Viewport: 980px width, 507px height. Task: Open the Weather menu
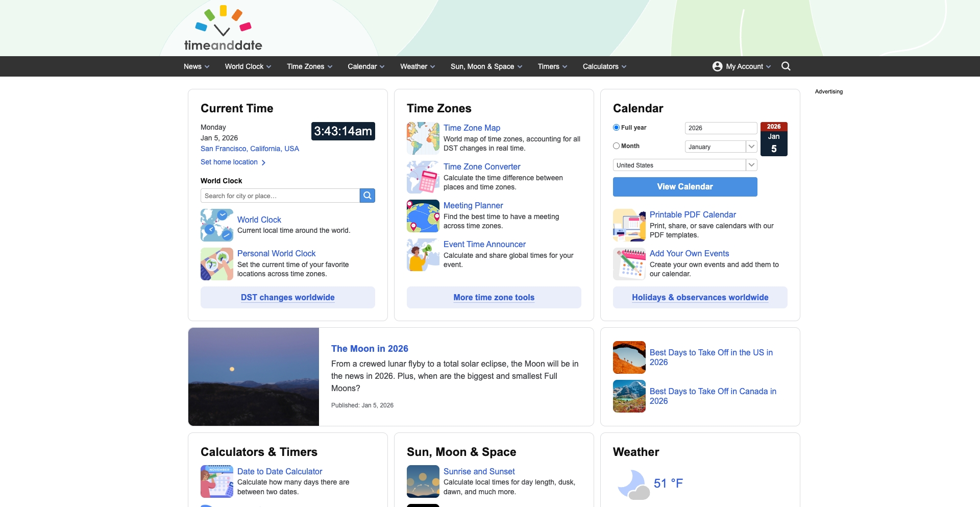(x=417, y=66)
